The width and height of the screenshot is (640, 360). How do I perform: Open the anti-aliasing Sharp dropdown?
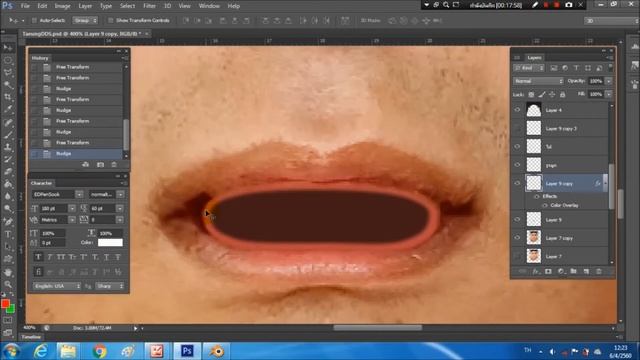[x=109, y=286]
